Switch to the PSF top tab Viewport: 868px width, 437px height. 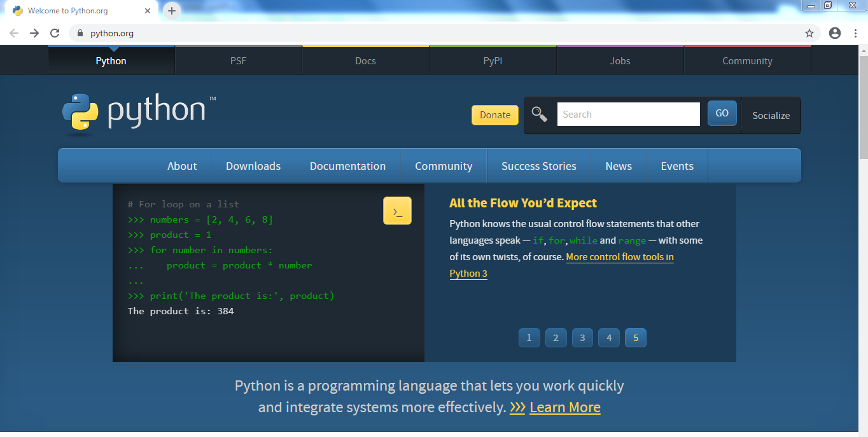[x=239, y=61]
